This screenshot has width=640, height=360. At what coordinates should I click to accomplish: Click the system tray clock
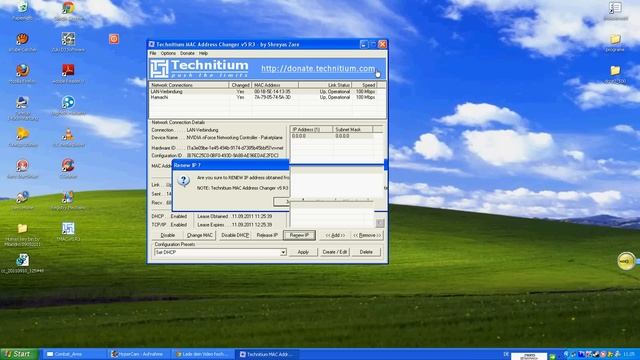[x=630, y=354]
